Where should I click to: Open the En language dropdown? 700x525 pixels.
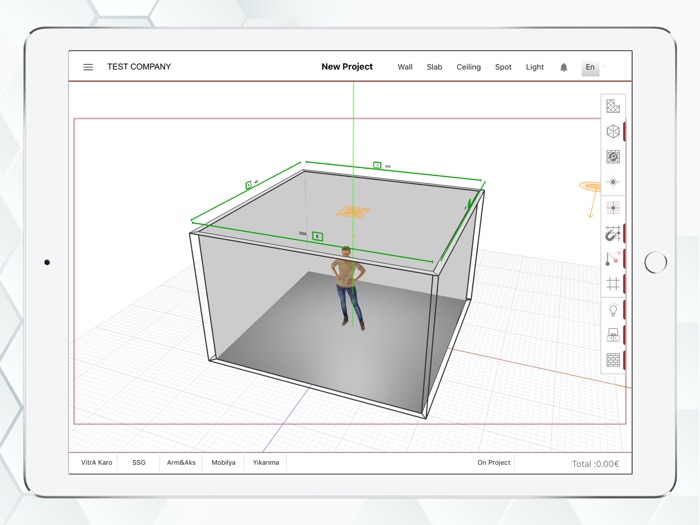pos(593,67)
